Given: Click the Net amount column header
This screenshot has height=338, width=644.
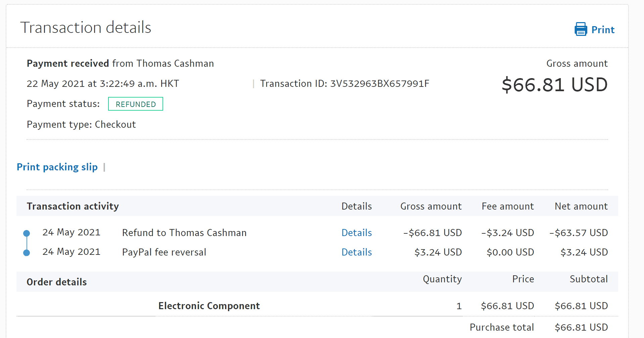Looking at the screenshot, I should 581,206.
